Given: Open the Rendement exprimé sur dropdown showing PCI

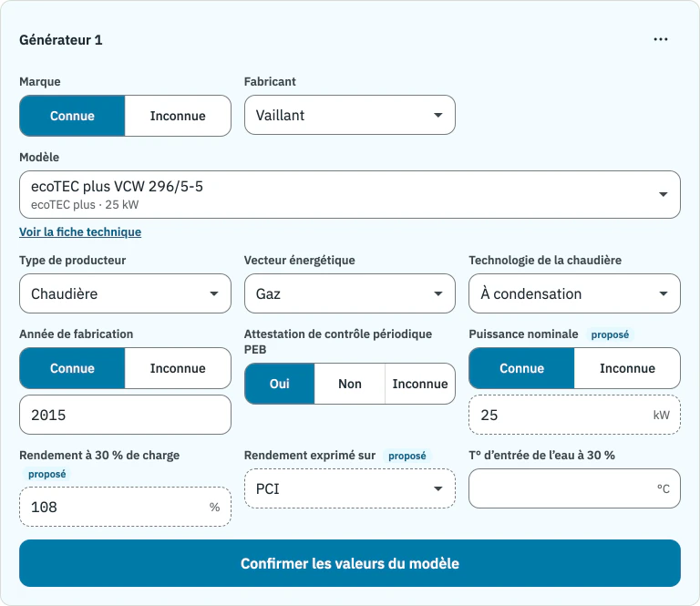Looking at the screenshot, I should tap(350, 488).
